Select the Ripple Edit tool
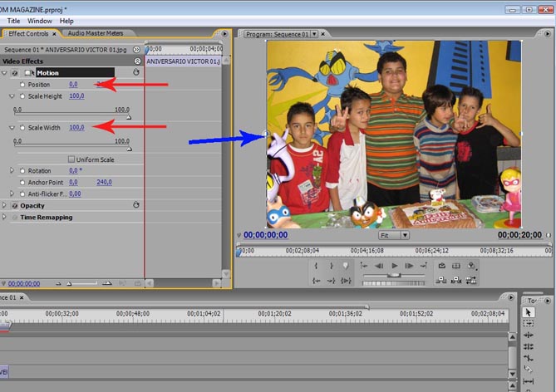Viewport: 556px width, 392px height. [x=529, y=335]
